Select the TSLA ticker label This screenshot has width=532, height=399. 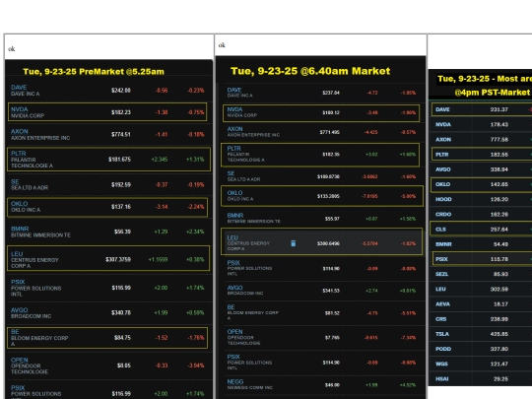tap(442, 334)
